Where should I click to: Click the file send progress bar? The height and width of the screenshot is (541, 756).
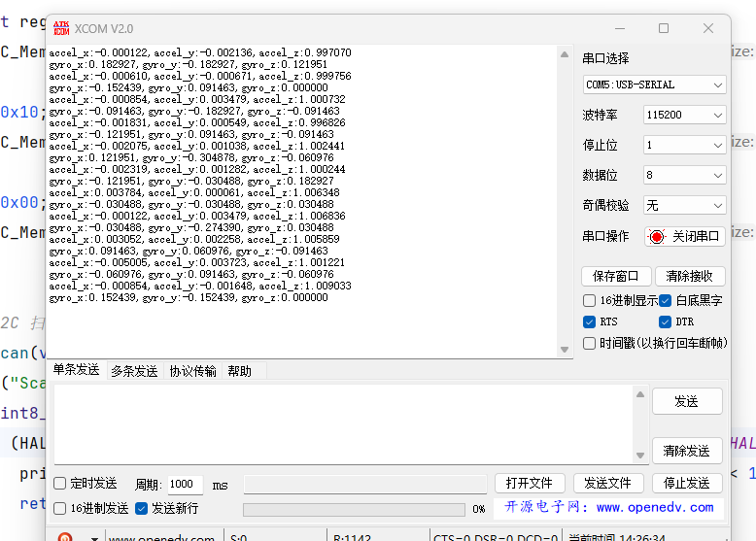354,510
